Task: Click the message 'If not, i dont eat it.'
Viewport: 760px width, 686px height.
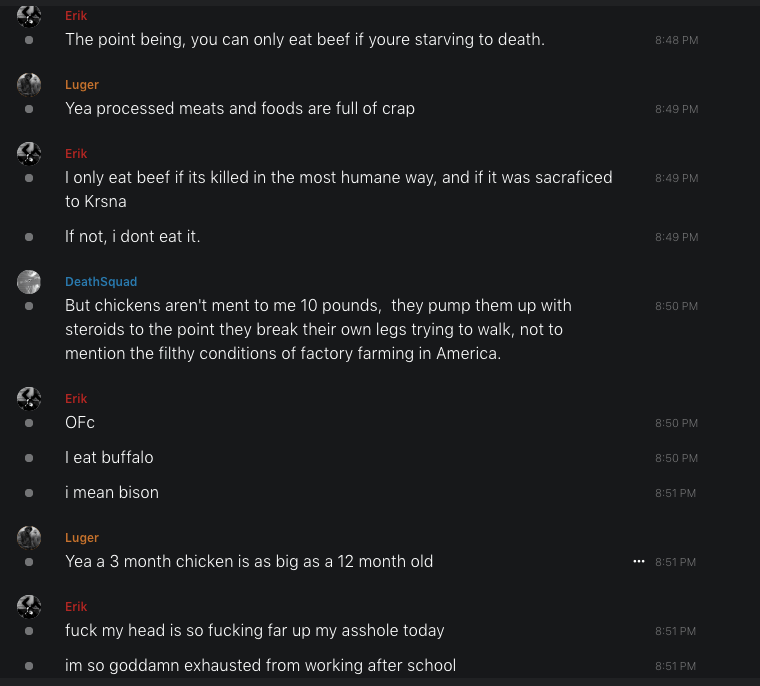Action: tap(133, 237)
